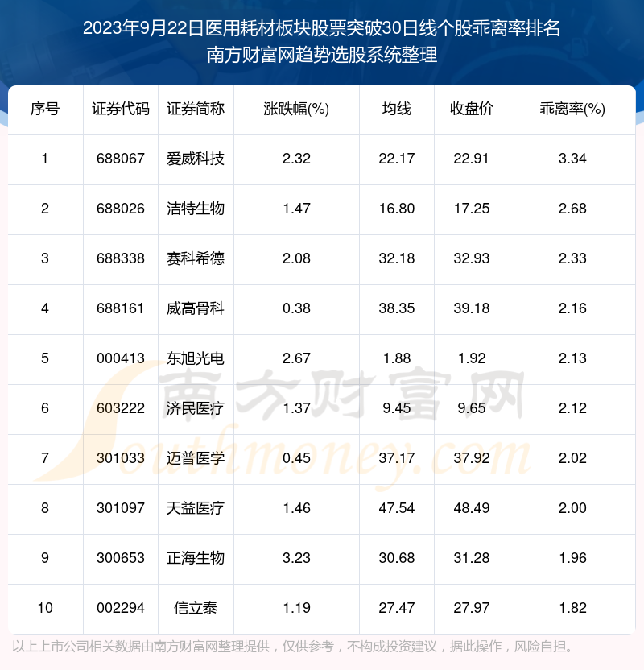Click the subtitle 南方财富网趋势选股系统整理
Image resolution: width=644 pixels, height=670 pixels.
[x=322, y=55]
